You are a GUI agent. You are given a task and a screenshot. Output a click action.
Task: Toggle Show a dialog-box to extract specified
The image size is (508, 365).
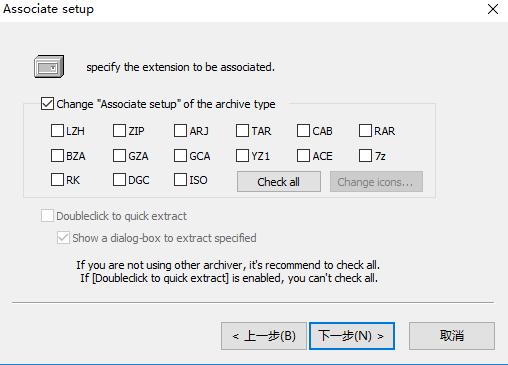[63, 238]
